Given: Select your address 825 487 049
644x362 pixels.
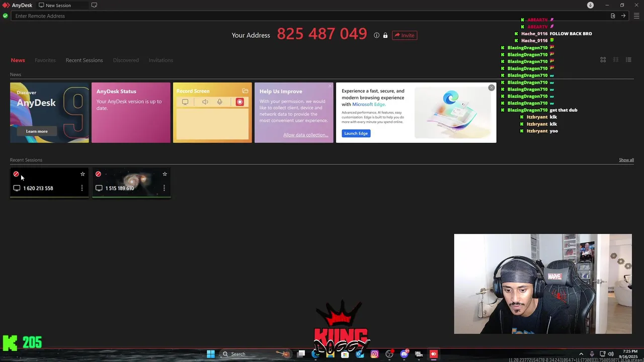Looking at the screenshot, I should pyautogui.click(x=322, y=34).
